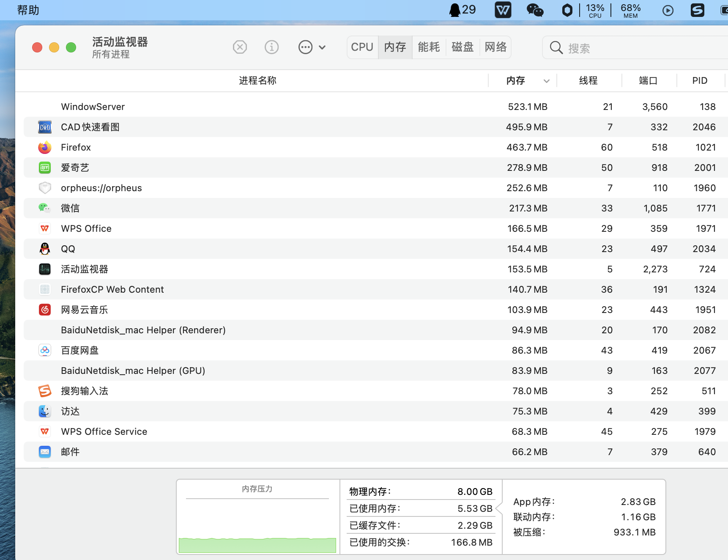The height and width of the screenshot is (560, 728).
Task: Click the process info icon
Action: 271,47
